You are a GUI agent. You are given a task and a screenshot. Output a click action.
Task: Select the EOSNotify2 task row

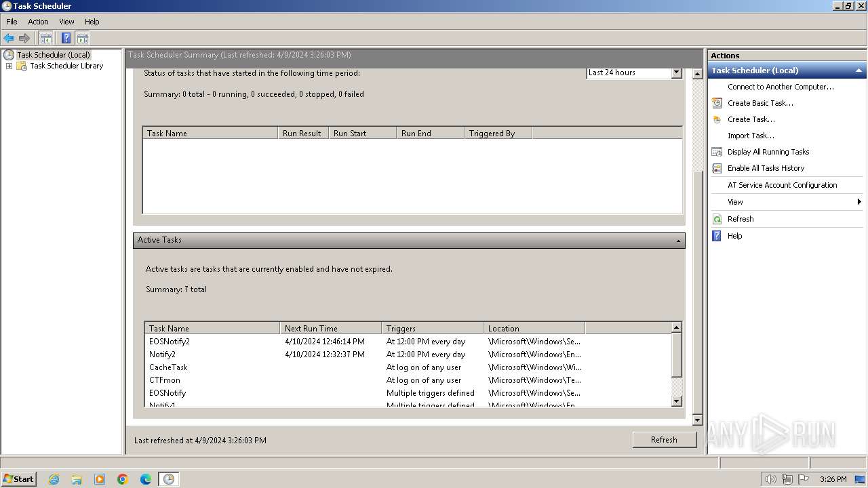(x=408, y=342)
